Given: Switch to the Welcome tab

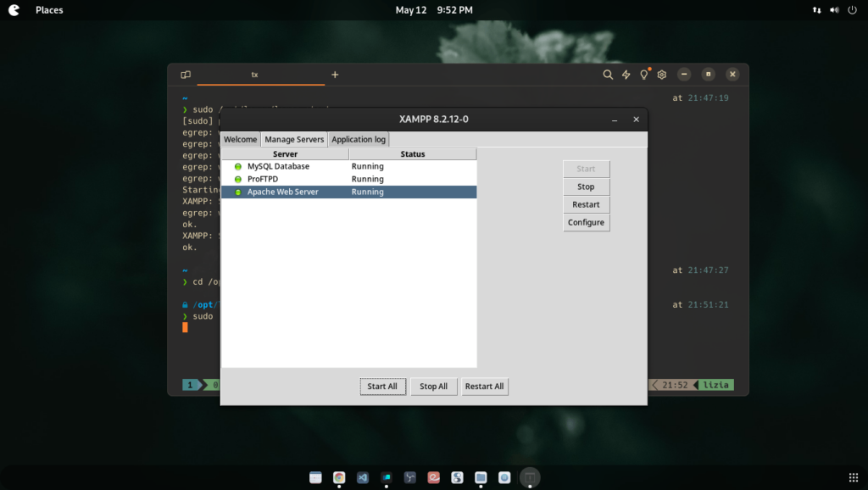Looking at the screenshot, I should (240, 139).
